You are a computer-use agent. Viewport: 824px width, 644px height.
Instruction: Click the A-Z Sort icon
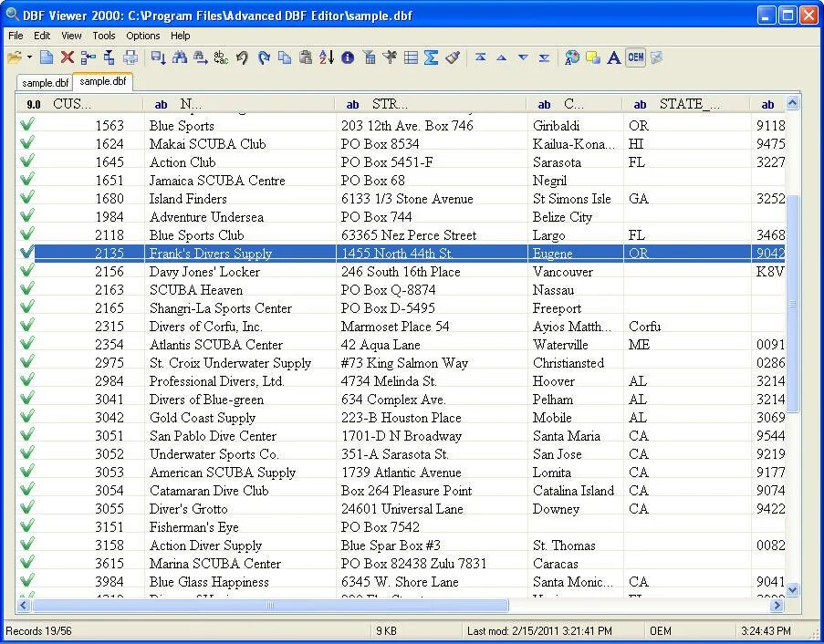[327, 57]
